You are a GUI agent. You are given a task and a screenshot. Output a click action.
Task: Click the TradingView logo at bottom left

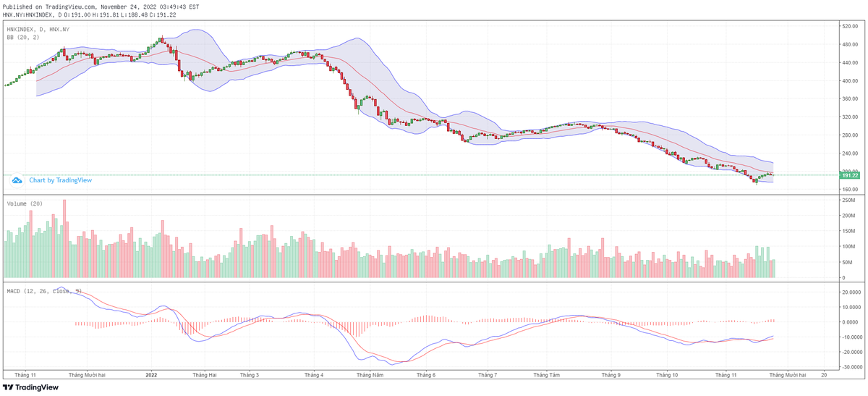[30, 387]
